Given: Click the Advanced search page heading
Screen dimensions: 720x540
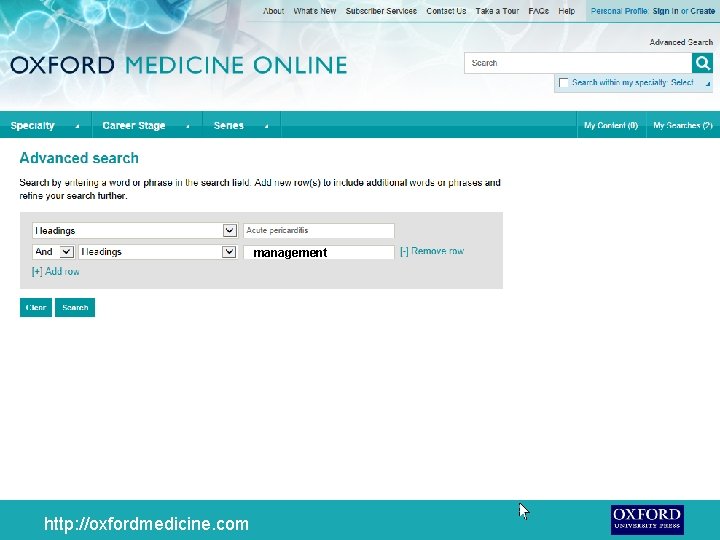Looking at the screenshot, I should tap(79, 158).
